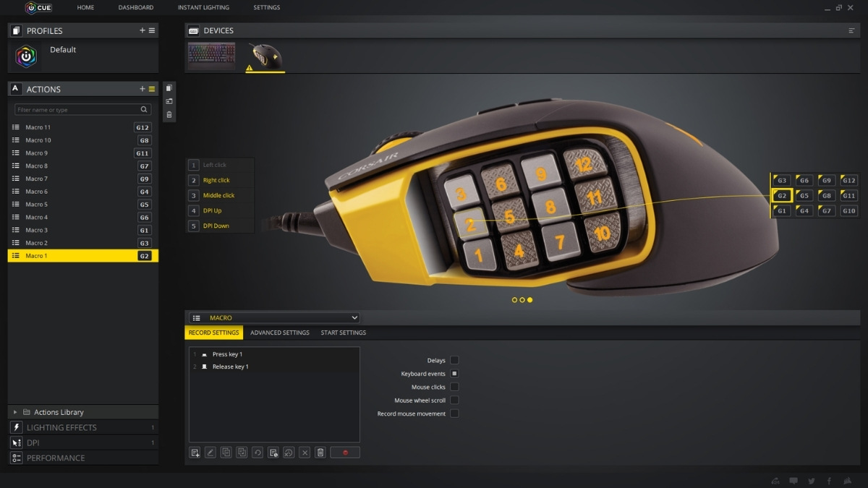Open the chat support icon in bottom bar
This screenshot has width=868, height=488.
[793, 481]
